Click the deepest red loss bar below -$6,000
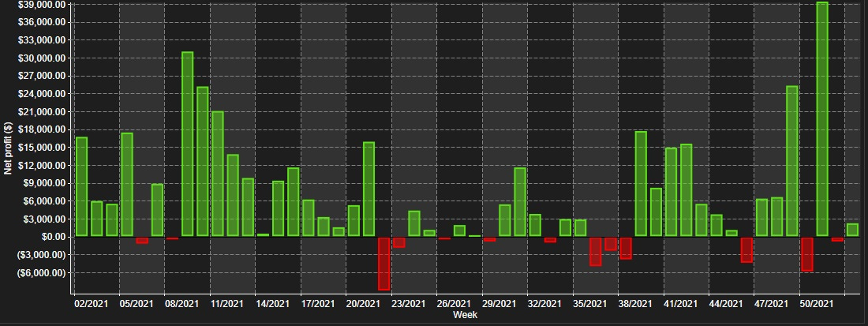Viewport: 868px width, 326px height. click(384, 264)
